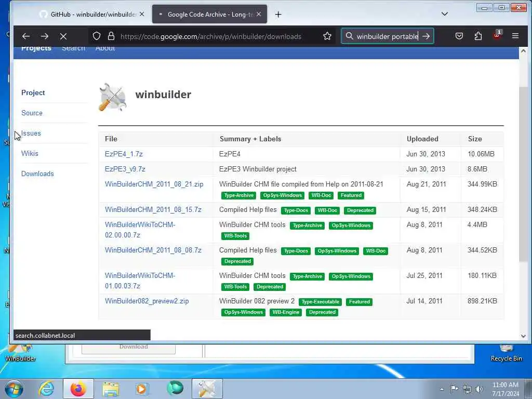Image resolution: width=532 pixels, height=399 pixels.
Task: Stop loading the page
Action: point(63,36)
